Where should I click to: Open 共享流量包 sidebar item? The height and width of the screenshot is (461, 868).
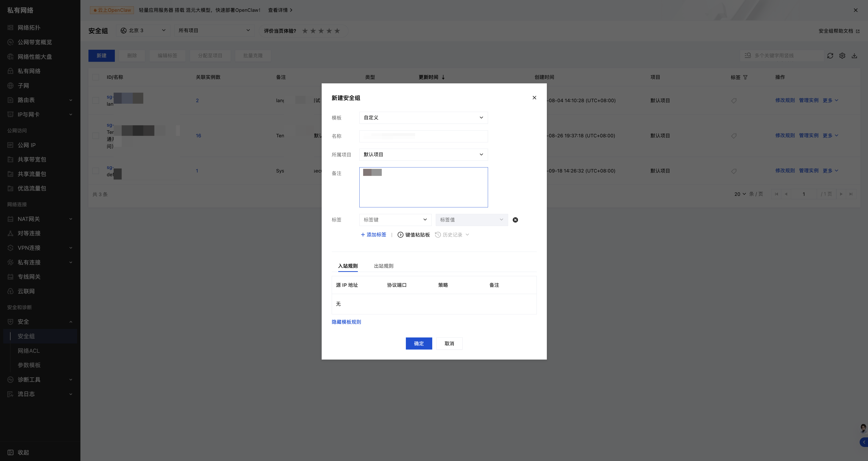(x=32, y=174)
